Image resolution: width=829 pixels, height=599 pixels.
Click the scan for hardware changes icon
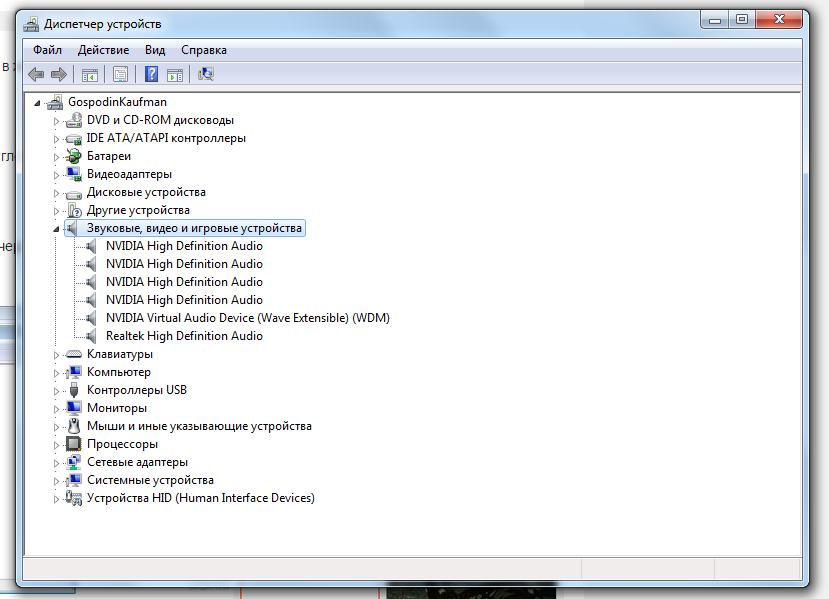tap(206, 74)
